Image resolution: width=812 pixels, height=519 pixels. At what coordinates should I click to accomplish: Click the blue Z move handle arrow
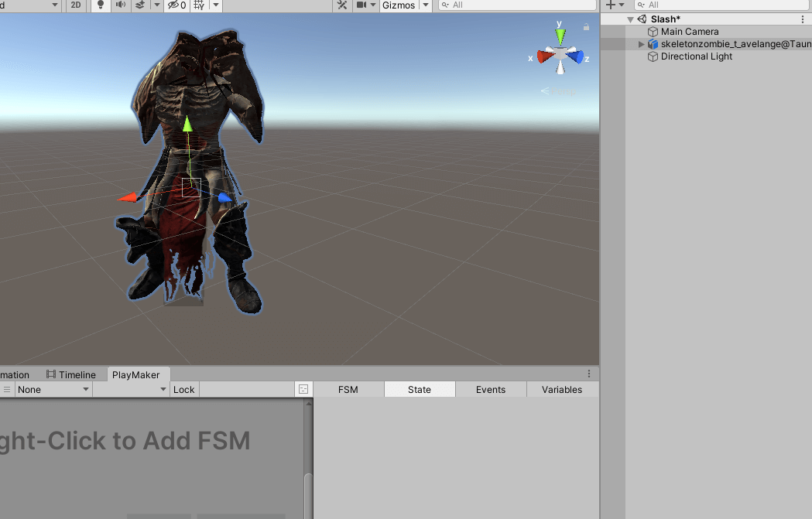point(224,197)
